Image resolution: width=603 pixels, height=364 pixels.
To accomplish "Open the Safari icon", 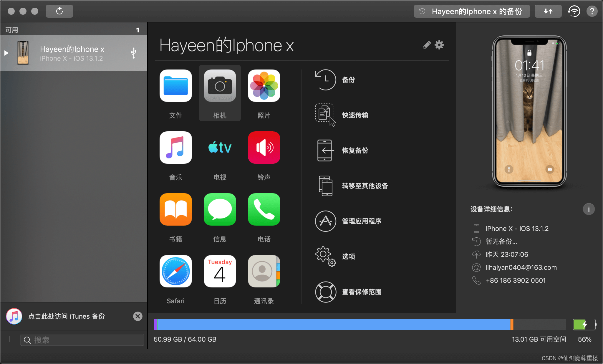I will click(175, 272).
